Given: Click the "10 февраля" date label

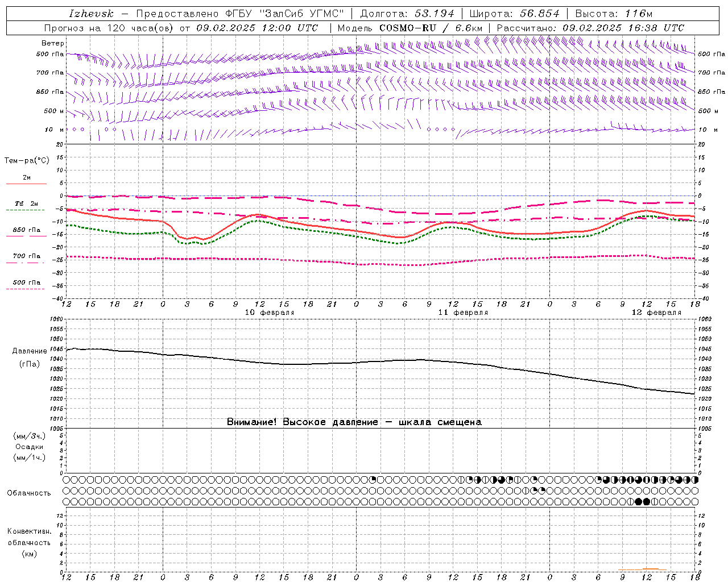Looking at the screenshot, I should pos(270,313).
